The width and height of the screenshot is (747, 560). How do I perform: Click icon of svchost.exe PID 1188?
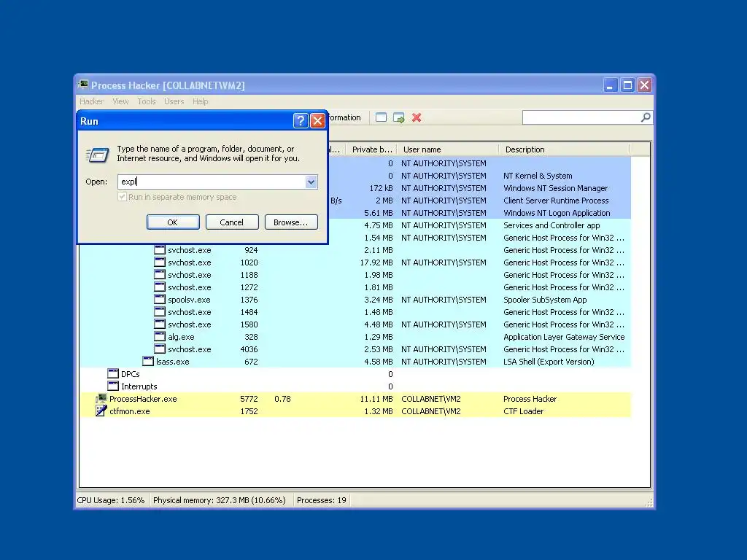tap(160, 275)
